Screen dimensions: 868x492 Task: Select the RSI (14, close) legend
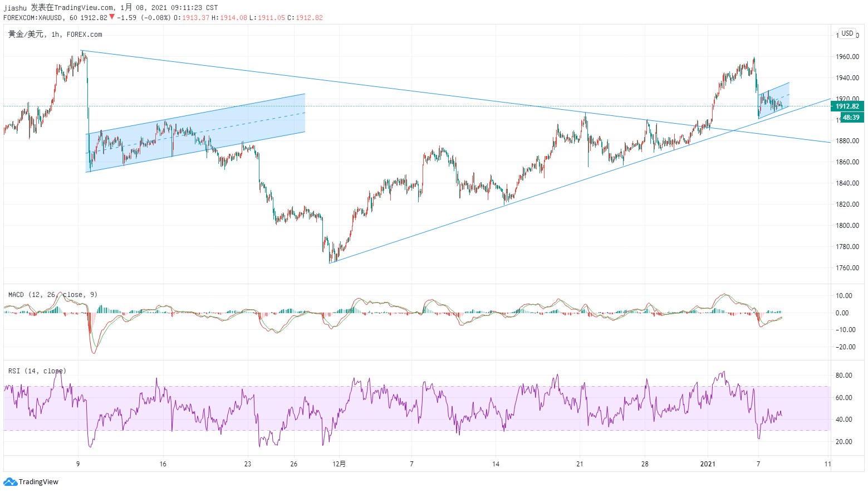[37, 371]
